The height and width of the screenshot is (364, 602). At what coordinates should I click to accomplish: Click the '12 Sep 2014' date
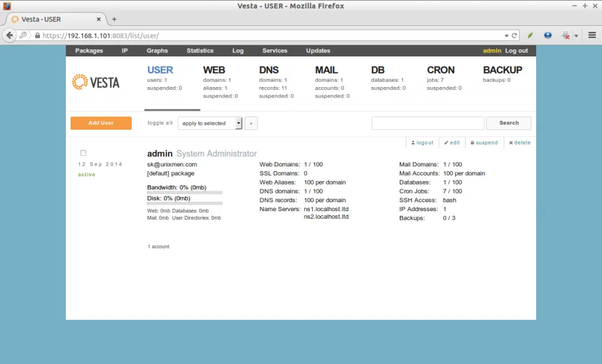[x=100, y=164]
